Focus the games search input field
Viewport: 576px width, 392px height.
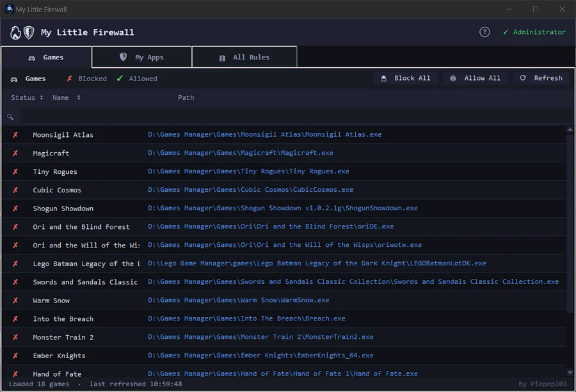pos(296,117)
